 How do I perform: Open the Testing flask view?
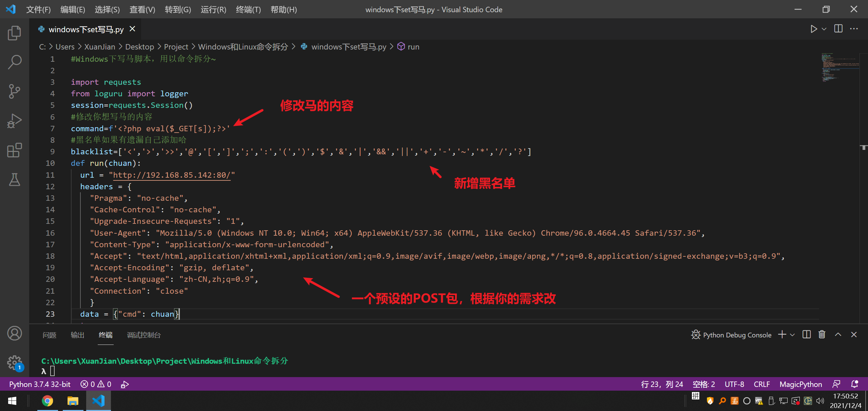pos(14,179)
